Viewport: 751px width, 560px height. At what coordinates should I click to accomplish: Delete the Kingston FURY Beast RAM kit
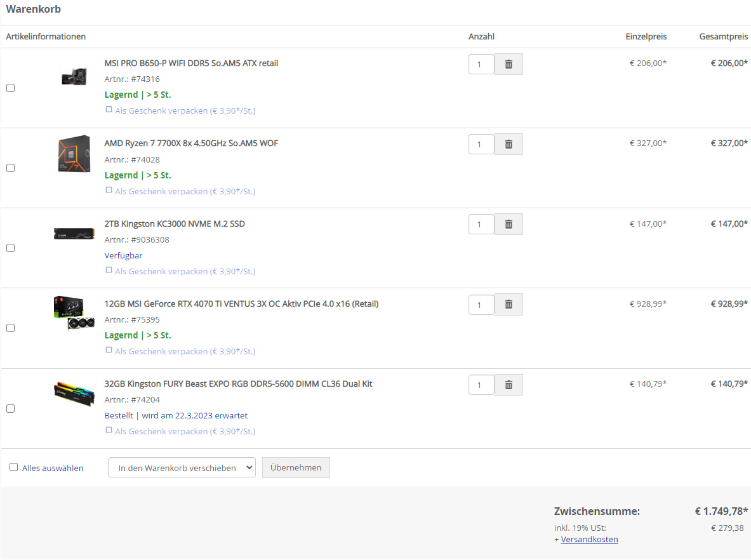point(508,385)
